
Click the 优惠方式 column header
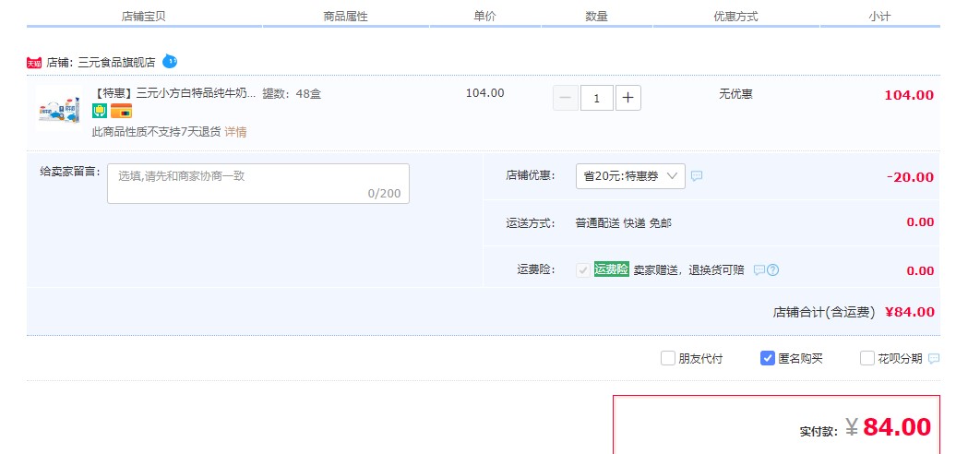(735, 17)
